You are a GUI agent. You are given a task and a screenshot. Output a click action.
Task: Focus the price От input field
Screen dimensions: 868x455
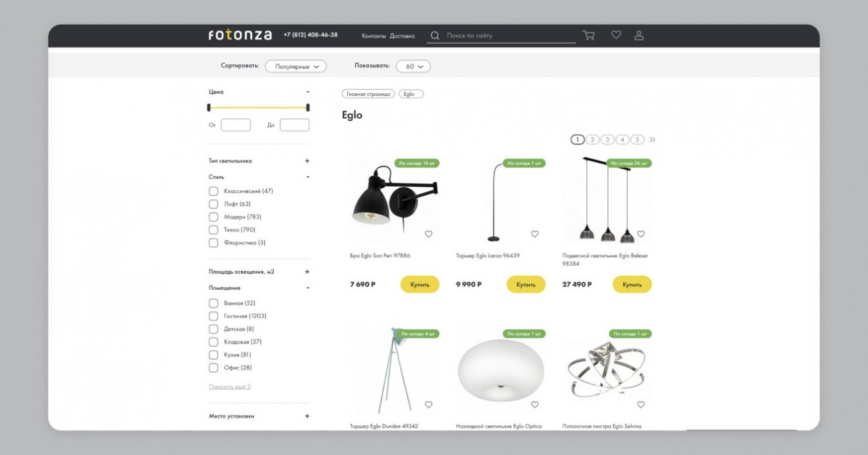click(236, 125)
